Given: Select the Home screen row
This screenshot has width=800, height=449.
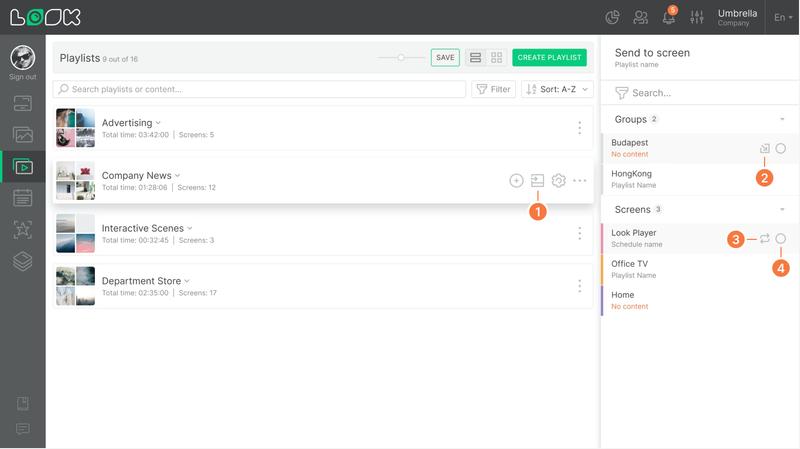Looking at the screenshot, I should pyautogui.click(x=700, y=300).
